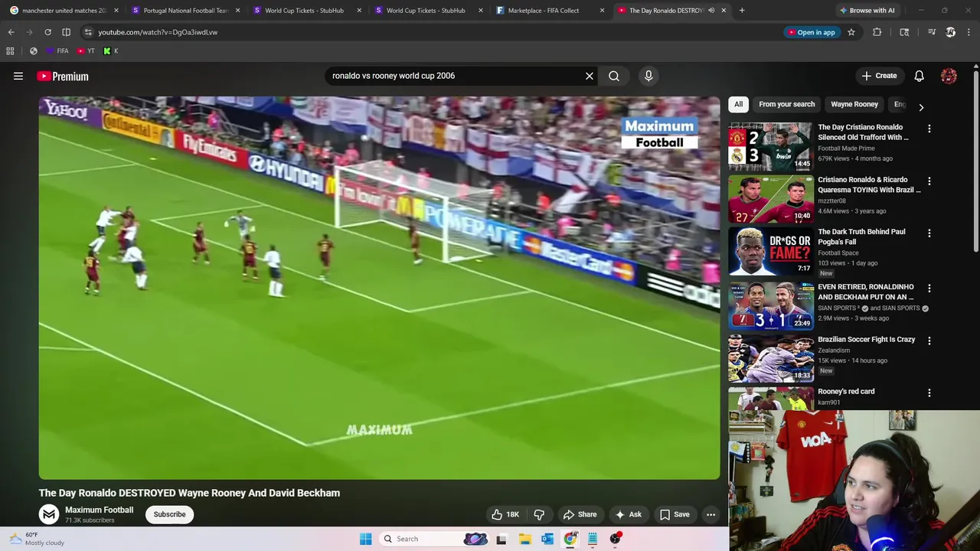The height and width of the screenshot is (551, 980).
Task: Open OBS Studio from taskbar
Action: 615,539
